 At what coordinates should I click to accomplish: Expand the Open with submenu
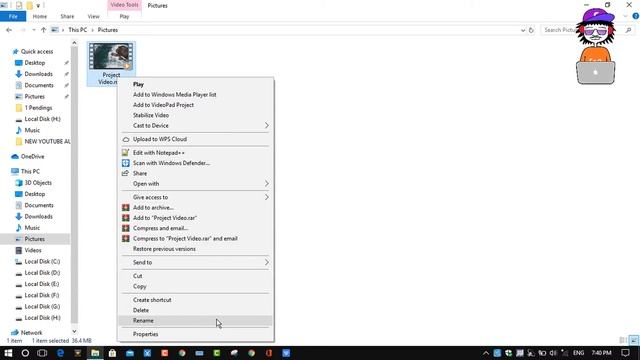click(x=195, y=184)
